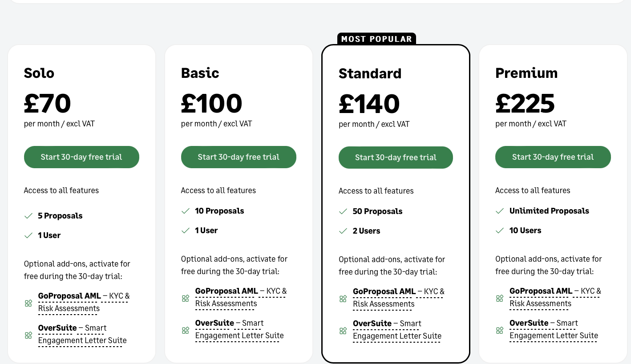Click checkmark next to 2 Users

pyautogui.click(x=343, y=231)
